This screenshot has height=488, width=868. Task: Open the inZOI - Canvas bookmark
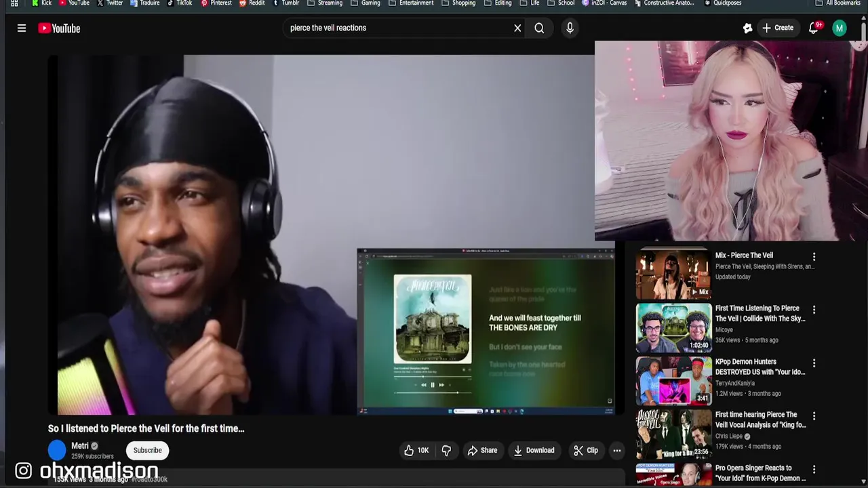pyautogui.click(x=604, y=3)
